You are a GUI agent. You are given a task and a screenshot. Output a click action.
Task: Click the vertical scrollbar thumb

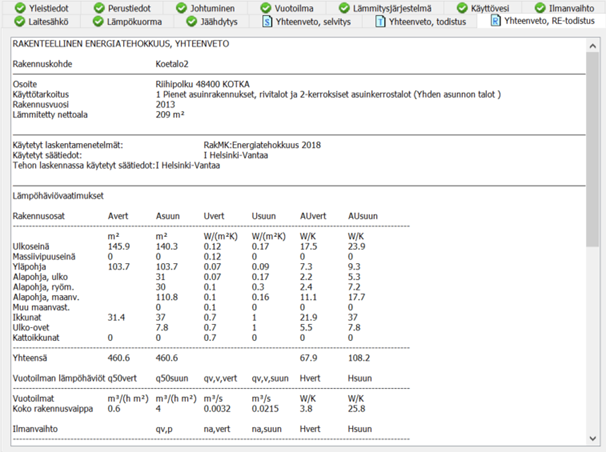(x=594, y=150)
